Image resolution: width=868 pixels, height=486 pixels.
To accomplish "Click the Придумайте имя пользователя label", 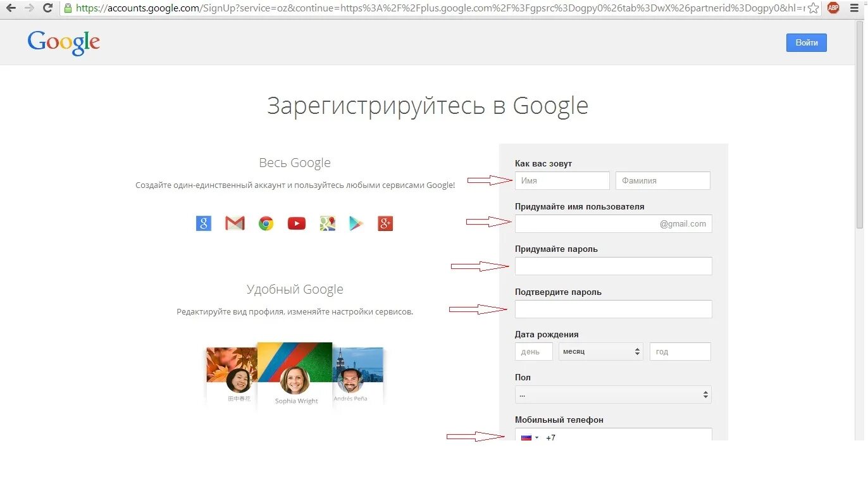I will click(580, 206).
